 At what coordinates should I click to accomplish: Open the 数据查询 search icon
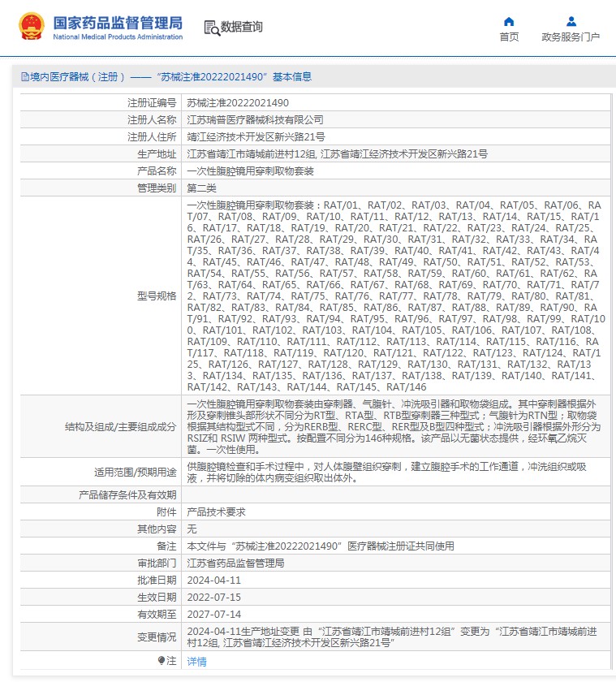click(212, 28)
